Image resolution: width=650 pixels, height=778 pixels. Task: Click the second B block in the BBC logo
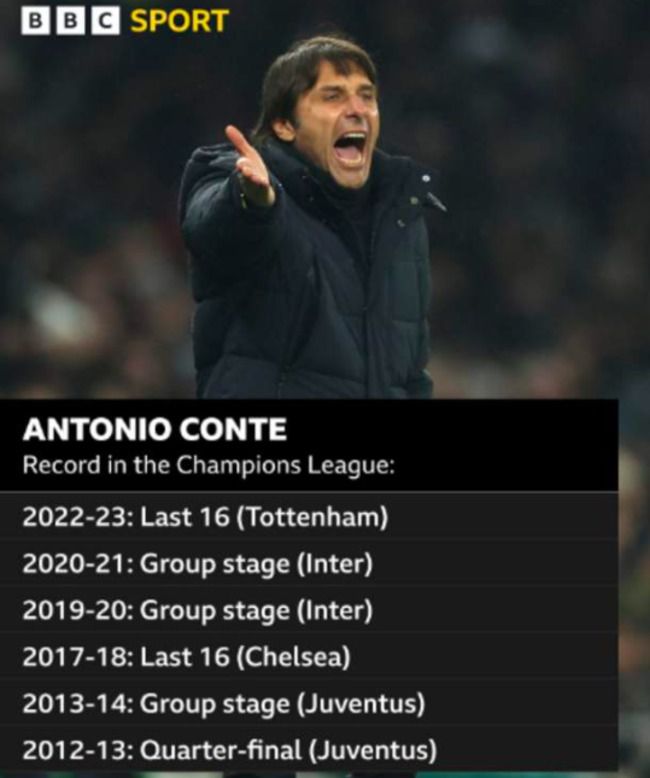(70, 21)
